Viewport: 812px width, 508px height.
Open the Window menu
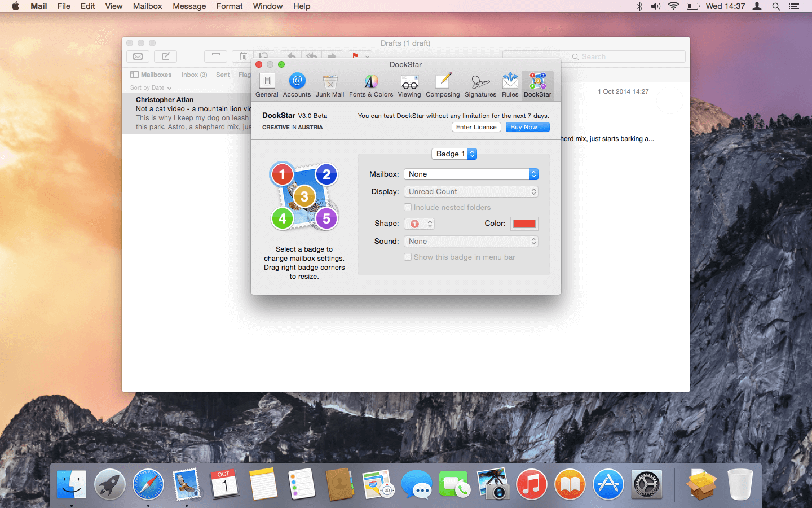[268, 6]
